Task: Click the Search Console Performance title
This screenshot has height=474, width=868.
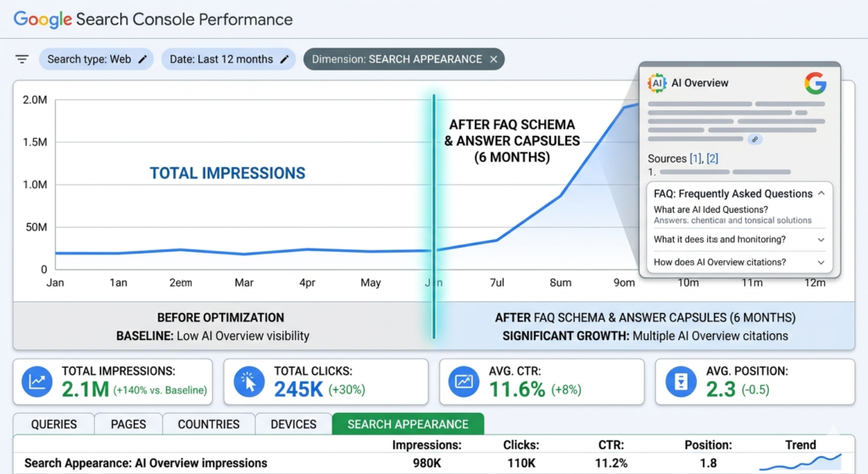Action: coord(184,20)
